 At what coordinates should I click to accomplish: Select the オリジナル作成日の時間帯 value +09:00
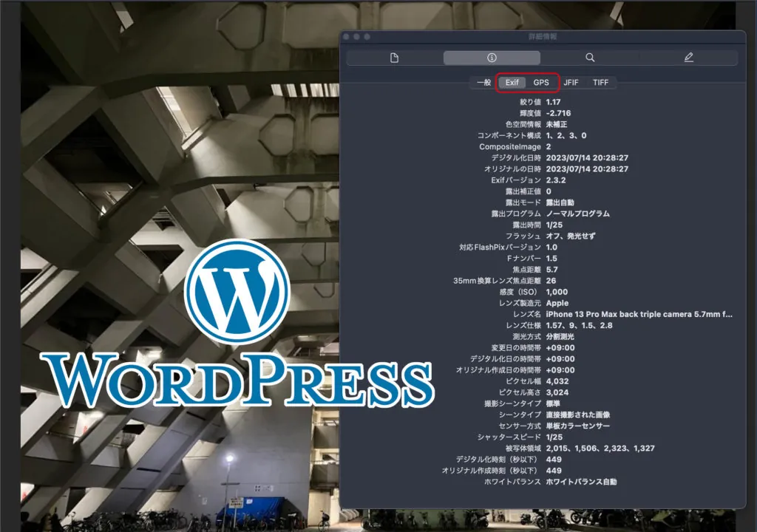pyautogui.click(x=560, y=369)
